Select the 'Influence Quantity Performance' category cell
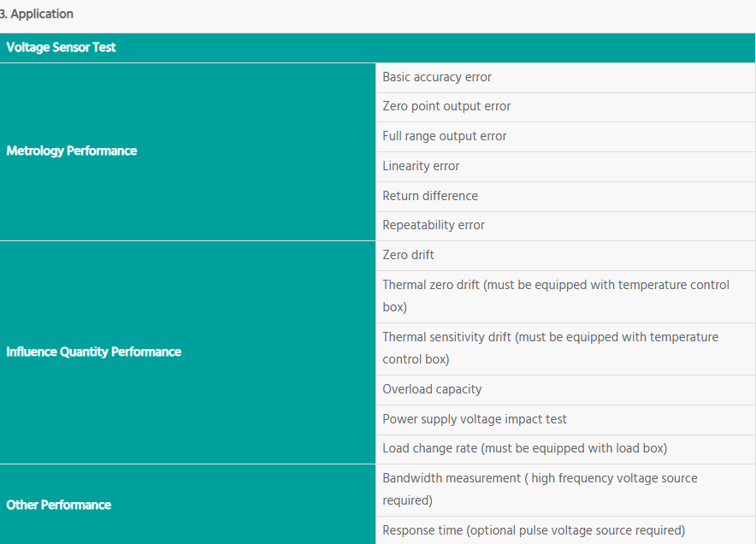Screen dimensions: 756x544 [94, 352]
